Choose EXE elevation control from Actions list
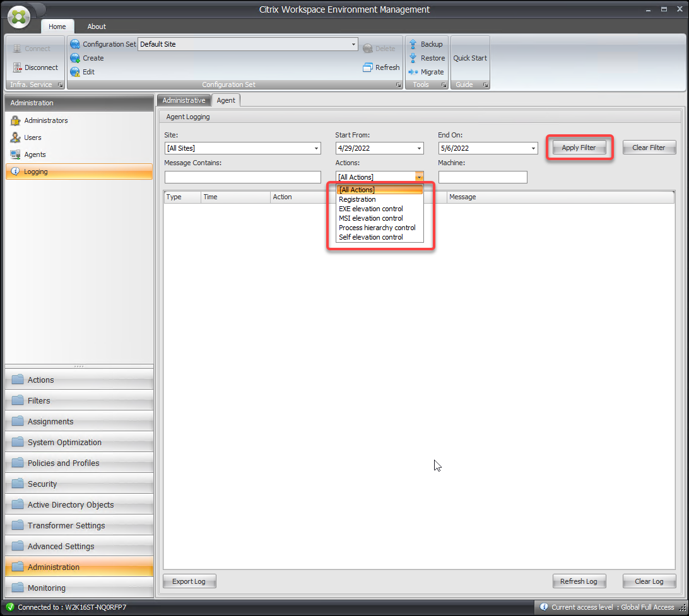689x616 pixels. tap(370, 209)
